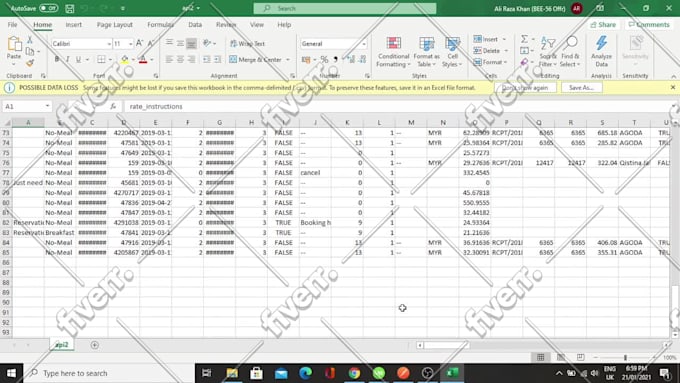Align text left in Alignment group
The image size is (680, 383).
[x=169, y=59]
